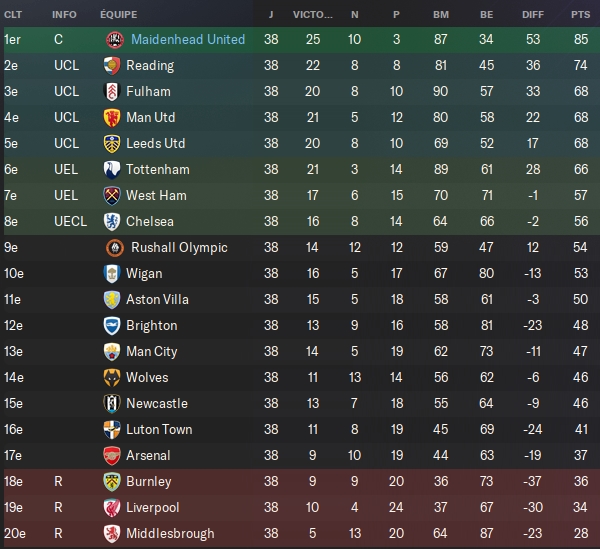600x549 pixels.
Task: Open the Maidenhead United team link
Action: click(x=188, y=39)
